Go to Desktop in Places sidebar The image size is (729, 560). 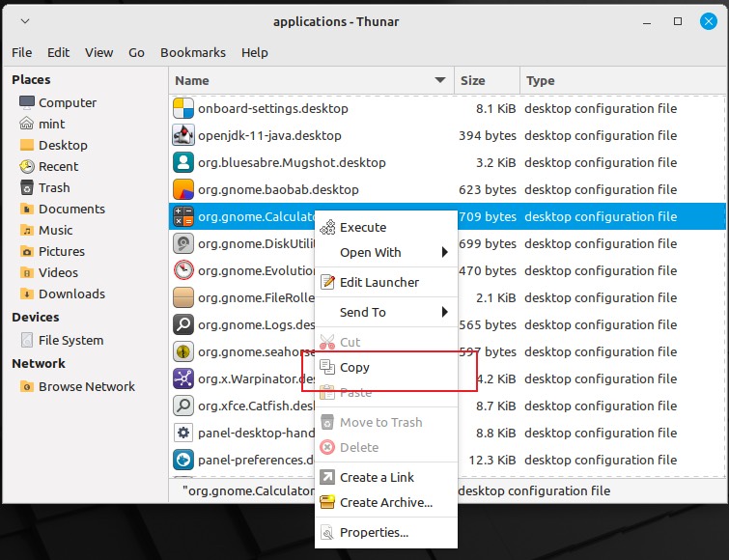tap(63, 145)
